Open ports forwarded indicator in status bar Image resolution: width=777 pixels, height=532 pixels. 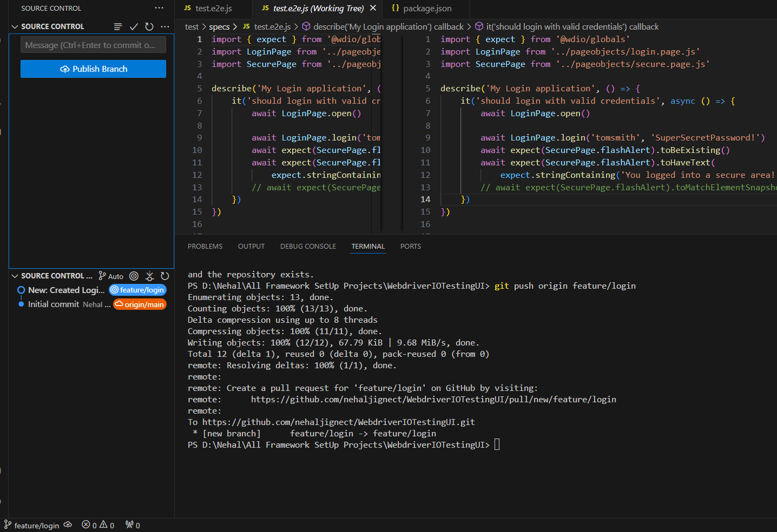[133, 525]
